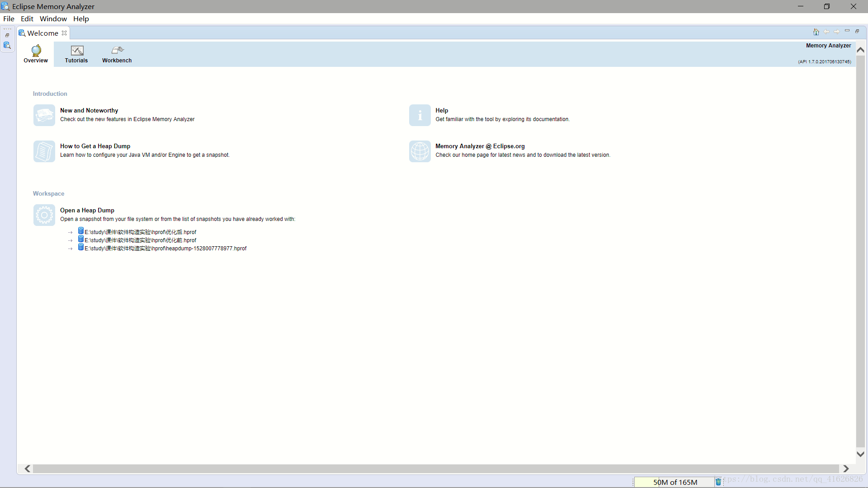This screenshot has height=488, width=868.
Task: Open Memory Analyzer @ Eclipse.org link
Action: 480,146
